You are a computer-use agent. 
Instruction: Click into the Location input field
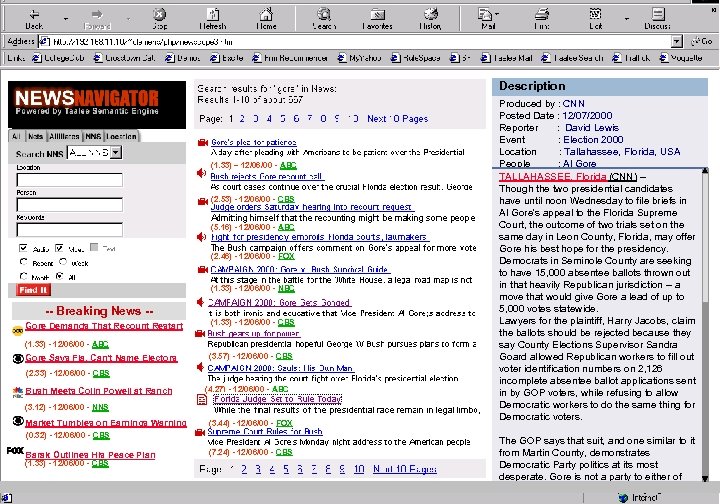pos(70,179)
